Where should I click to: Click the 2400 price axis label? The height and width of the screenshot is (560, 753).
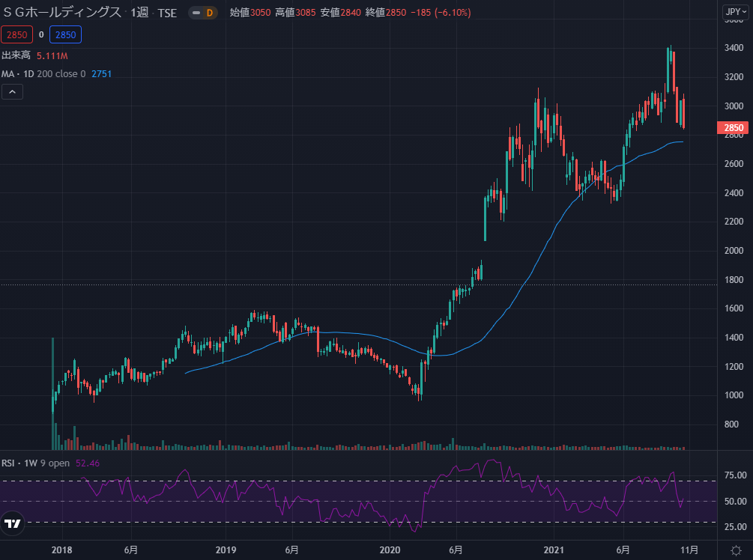coord(734,193)
